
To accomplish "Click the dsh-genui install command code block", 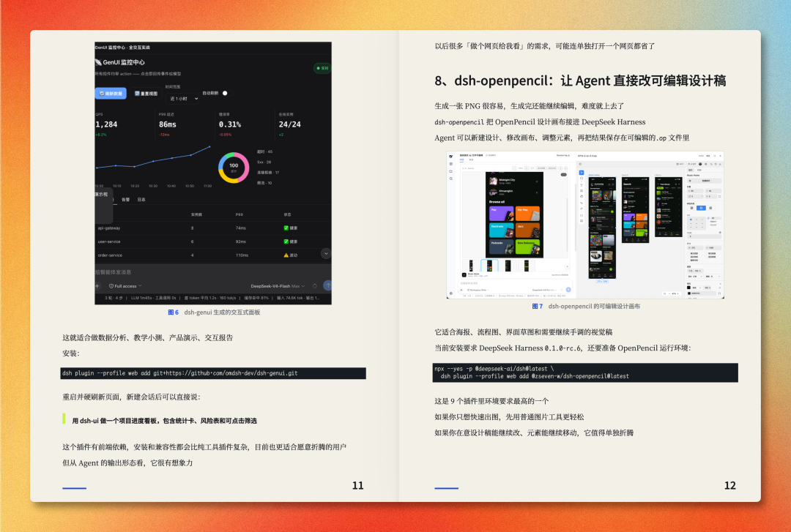I will pos(213,373).
